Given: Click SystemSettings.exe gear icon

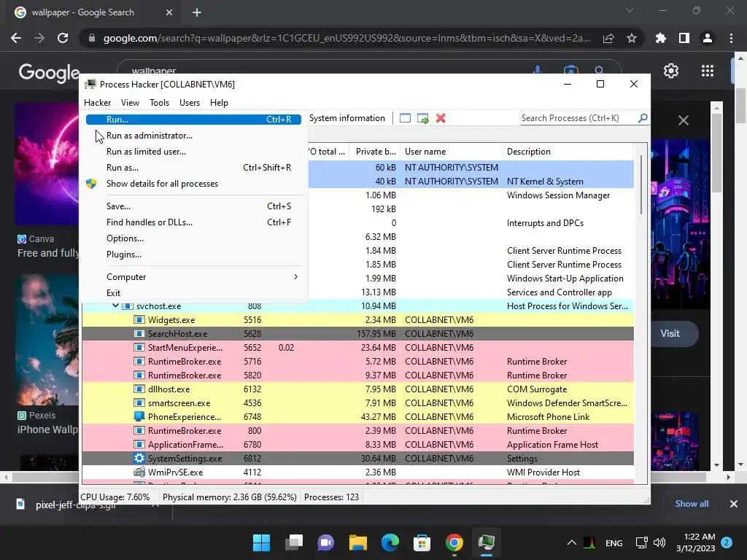Looking at the screenshot, I should (139, 458).
